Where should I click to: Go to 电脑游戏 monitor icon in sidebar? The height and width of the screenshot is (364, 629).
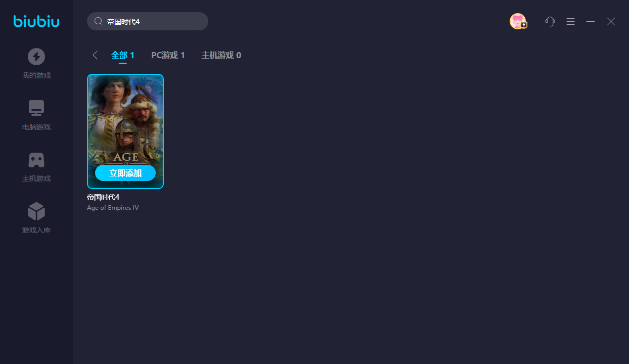point(36,108)
